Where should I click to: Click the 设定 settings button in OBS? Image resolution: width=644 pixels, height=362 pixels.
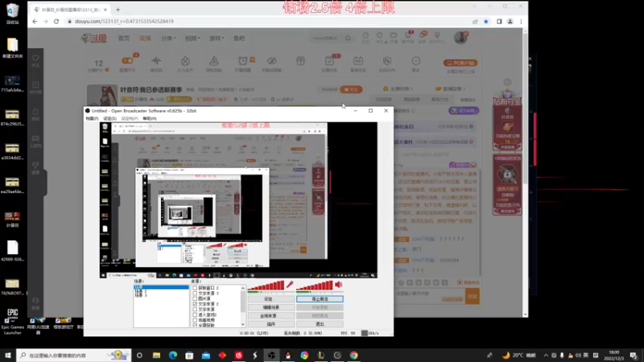271,299
